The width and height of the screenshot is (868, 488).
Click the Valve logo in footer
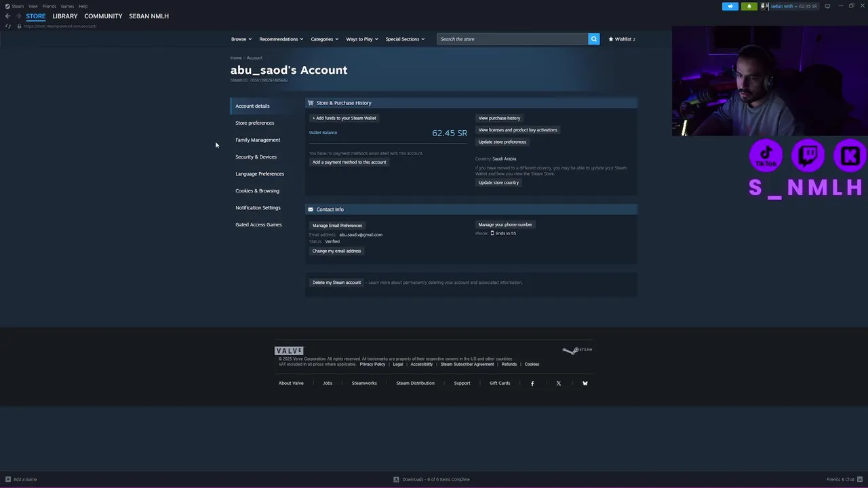point(289,350)
